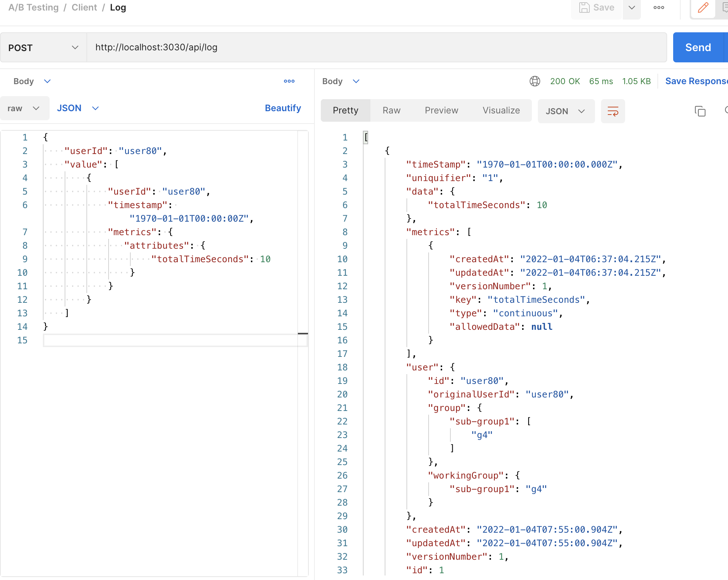This screenshot has height=580, width=728.
Task: Open the response JSON format dropdown
Action: click(566, 111)
